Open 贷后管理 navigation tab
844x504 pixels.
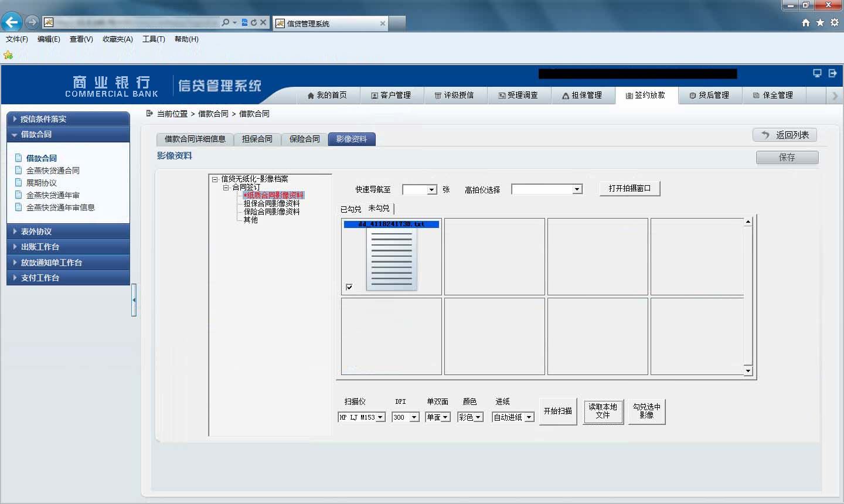point(709,95)
